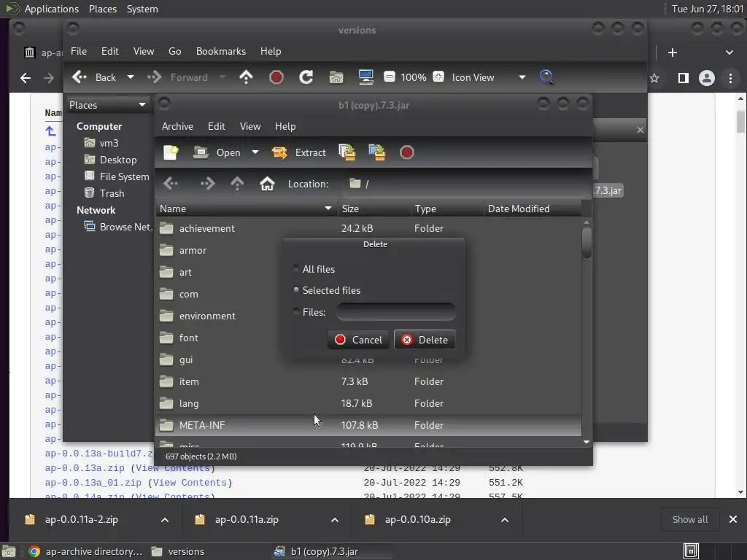Click the new archive icon in archive manager
Image resolution: width=747 pixels, height=560 pixels.
171,152
